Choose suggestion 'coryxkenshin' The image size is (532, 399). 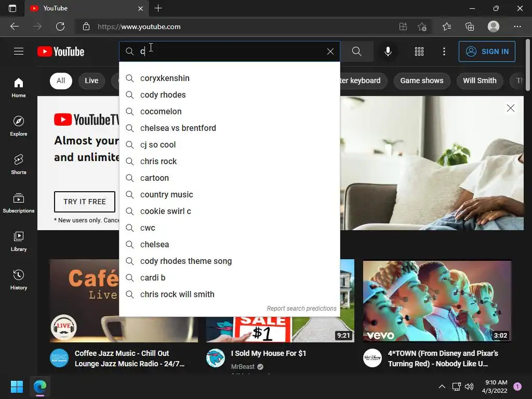pos(229,78)
